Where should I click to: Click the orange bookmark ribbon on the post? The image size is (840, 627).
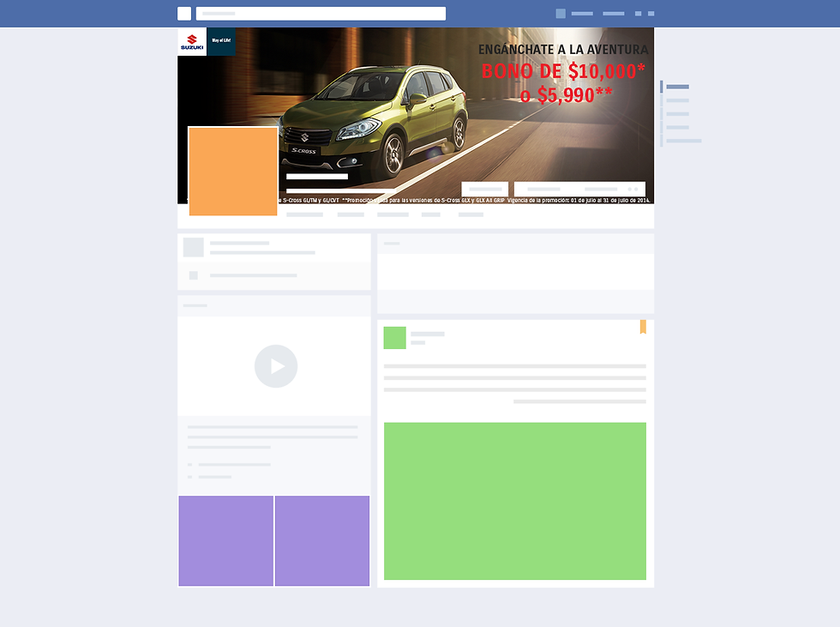click(x=643, y=327)
